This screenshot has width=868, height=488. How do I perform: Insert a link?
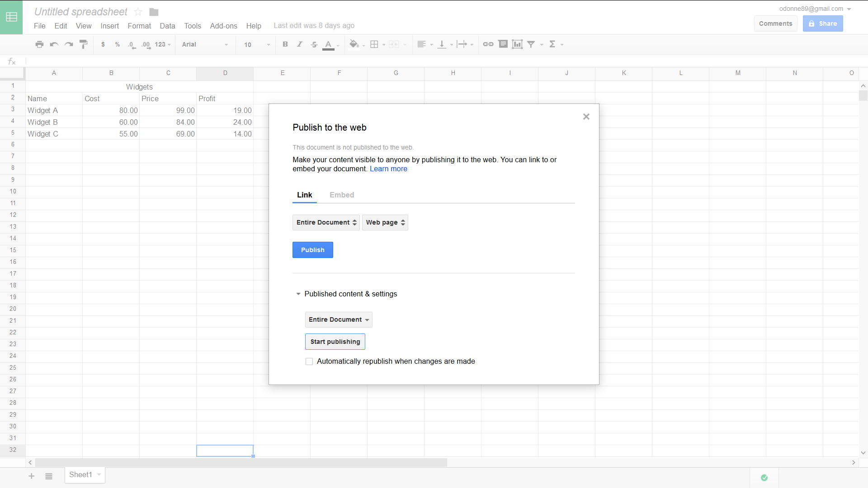[488, 44]
